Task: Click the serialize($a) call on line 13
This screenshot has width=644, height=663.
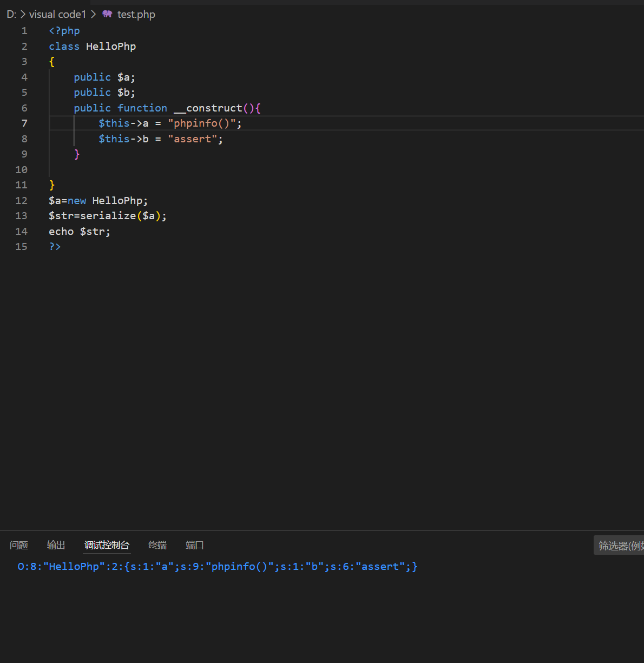Action: pos(120,216)
